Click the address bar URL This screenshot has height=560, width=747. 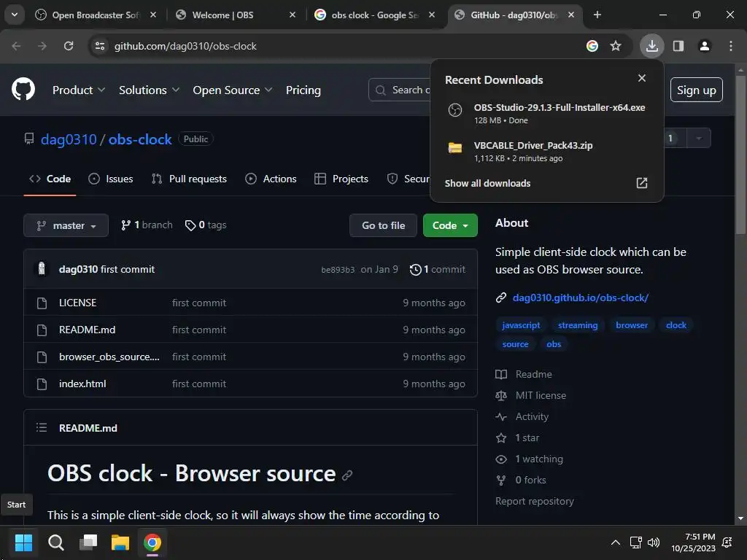(185, 46)
